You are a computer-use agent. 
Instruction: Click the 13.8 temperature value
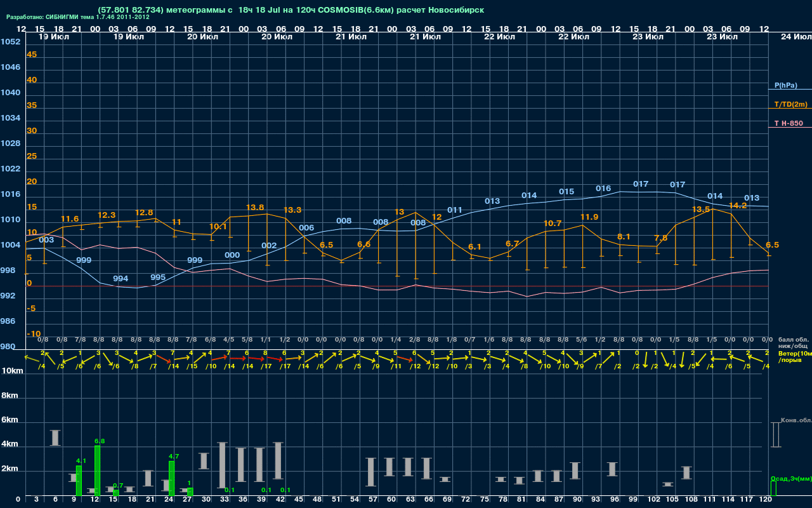point(255,208)
